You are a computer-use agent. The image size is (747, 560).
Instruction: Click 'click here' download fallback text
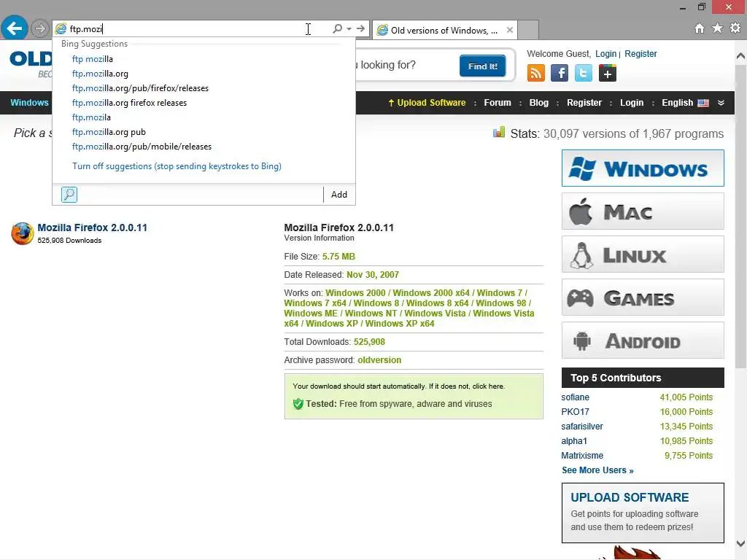tap(488, 386)
